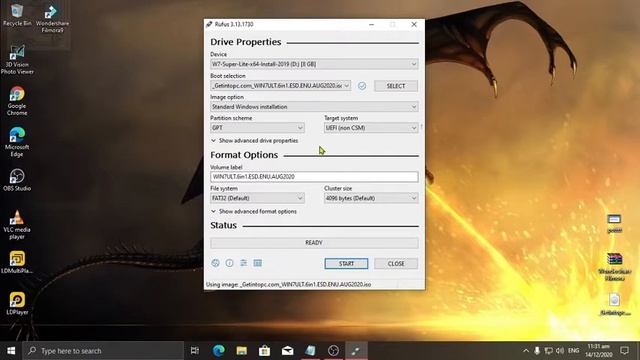
Task: Open Edge from the taskbar
Action: pos(219,351)
